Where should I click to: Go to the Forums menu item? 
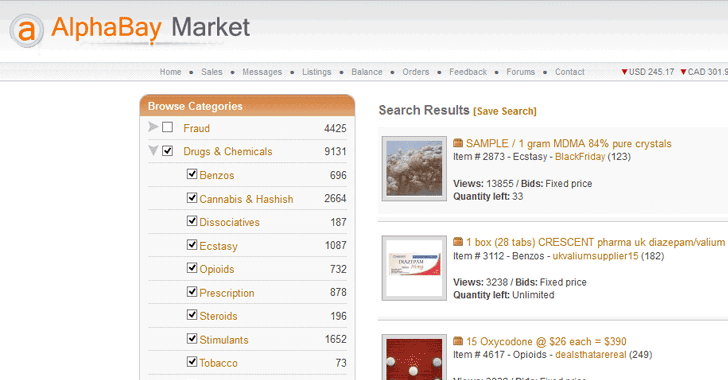click(x=520, y=72)
